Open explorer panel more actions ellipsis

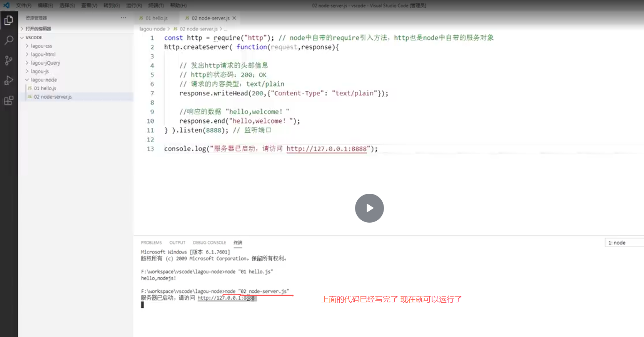(123, 18)
